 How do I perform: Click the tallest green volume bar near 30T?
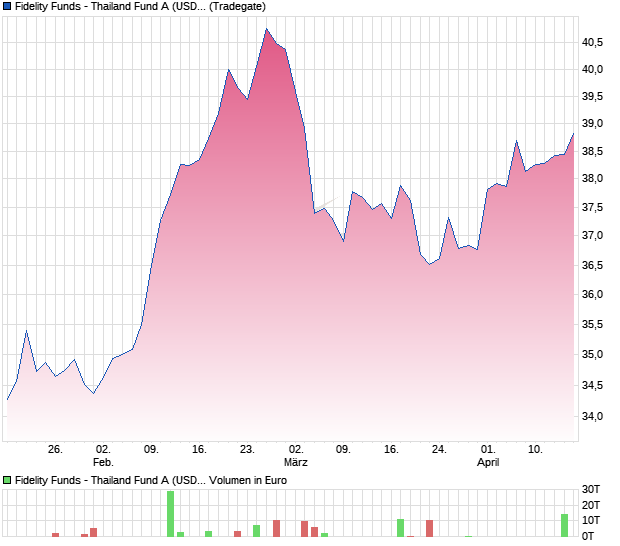(170, 514)
